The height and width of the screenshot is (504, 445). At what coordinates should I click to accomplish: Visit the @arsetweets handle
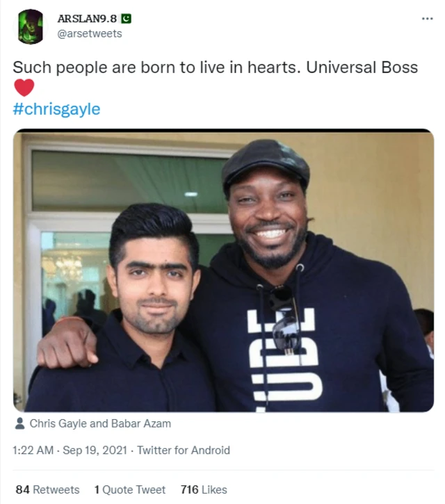(x=89, y=33)
